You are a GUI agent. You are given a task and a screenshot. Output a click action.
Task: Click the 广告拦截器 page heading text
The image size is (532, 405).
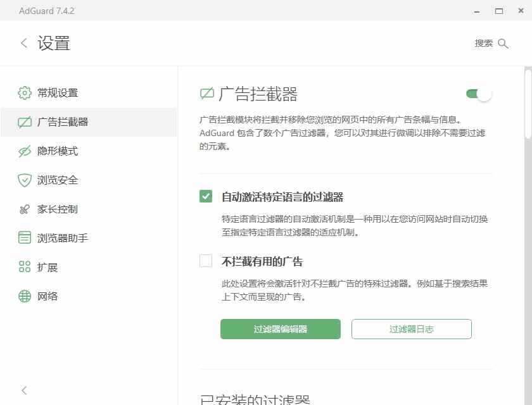click(258, 94)
